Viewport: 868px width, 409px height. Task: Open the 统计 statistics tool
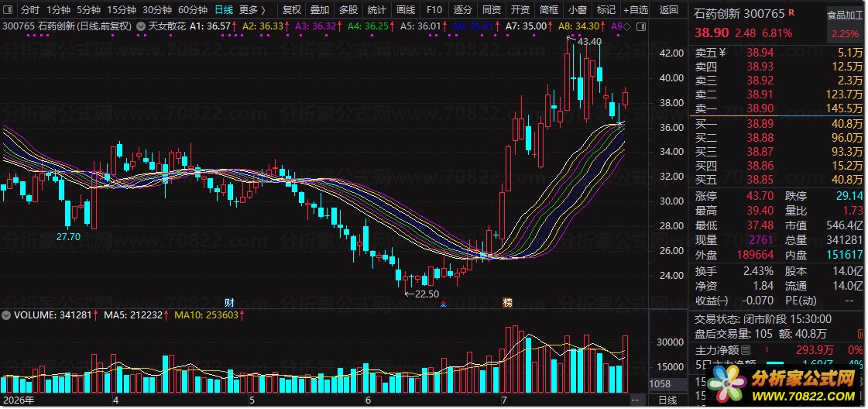coord(377,10)
